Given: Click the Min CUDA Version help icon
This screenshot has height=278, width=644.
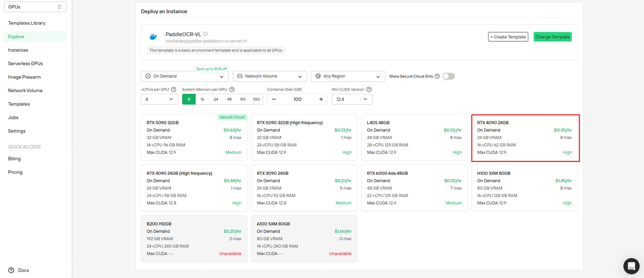Looking at the screenshot, I should click(x=369, y=90).
